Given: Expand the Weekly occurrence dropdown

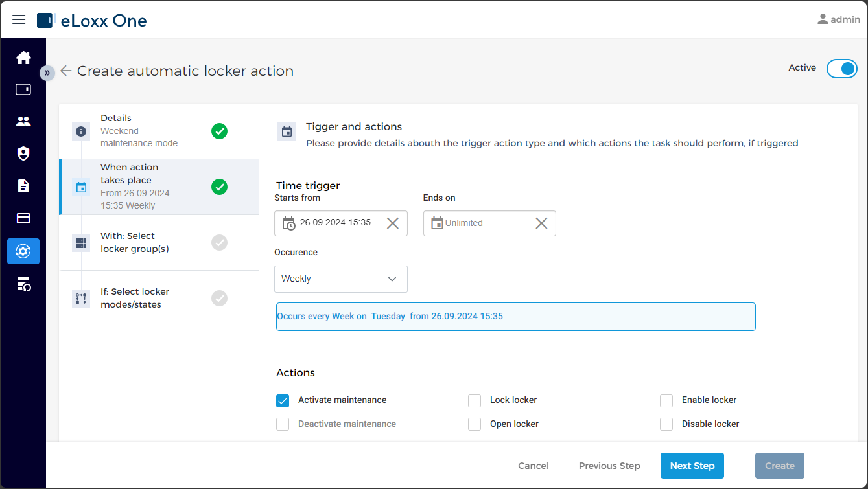Looking at the screenshot, I should point(341,279).
